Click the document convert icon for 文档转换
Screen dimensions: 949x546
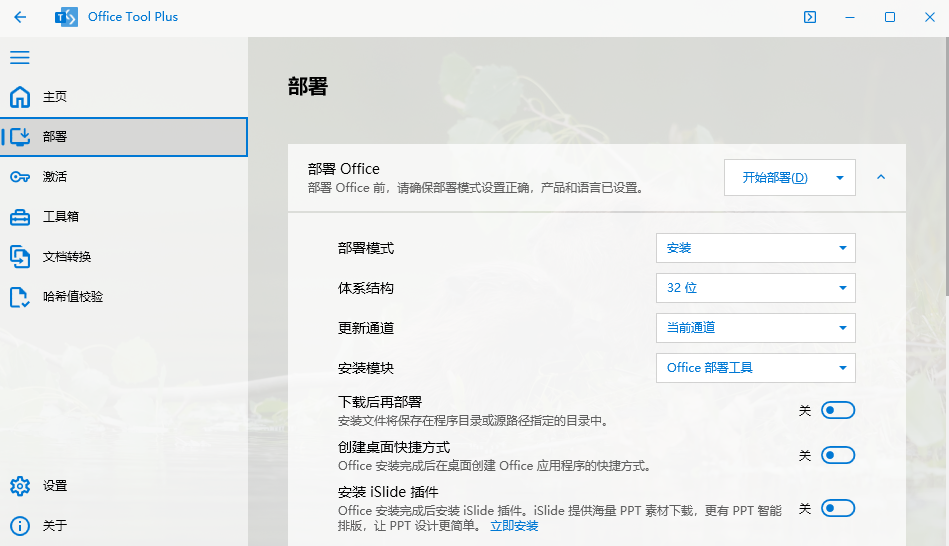click(x=19, y=257)
